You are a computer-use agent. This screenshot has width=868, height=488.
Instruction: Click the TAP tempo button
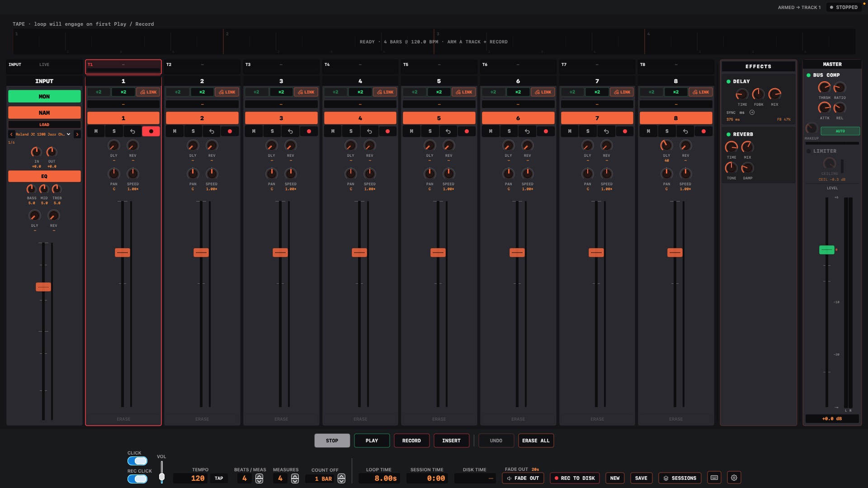pos(219,478)
